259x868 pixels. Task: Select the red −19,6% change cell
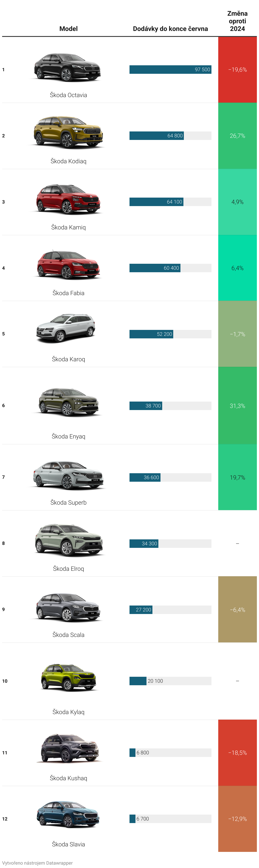[237, 69]
